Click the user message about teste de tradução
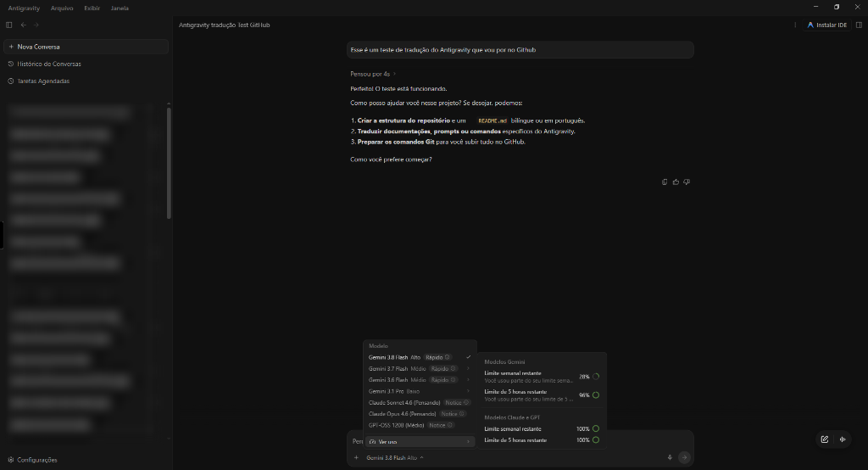868x470 pixels. 520,50
